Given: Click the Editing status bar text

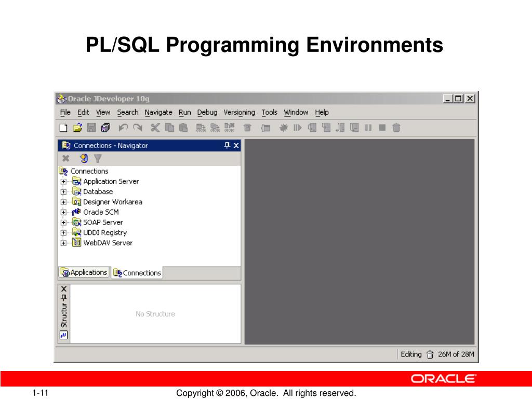Looking at the screenshot, I should (x=411, y=354).
